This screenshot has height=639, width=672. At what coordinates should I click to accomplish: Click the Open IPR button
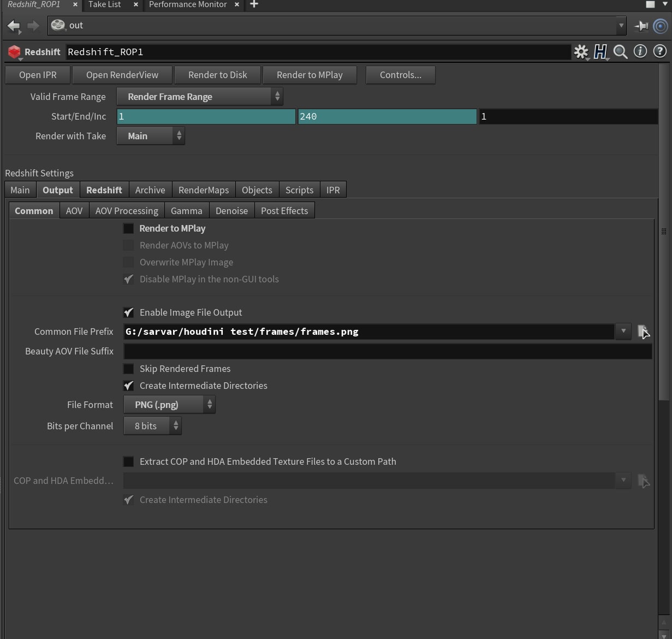pyautogui.click(x=38, y=75)
